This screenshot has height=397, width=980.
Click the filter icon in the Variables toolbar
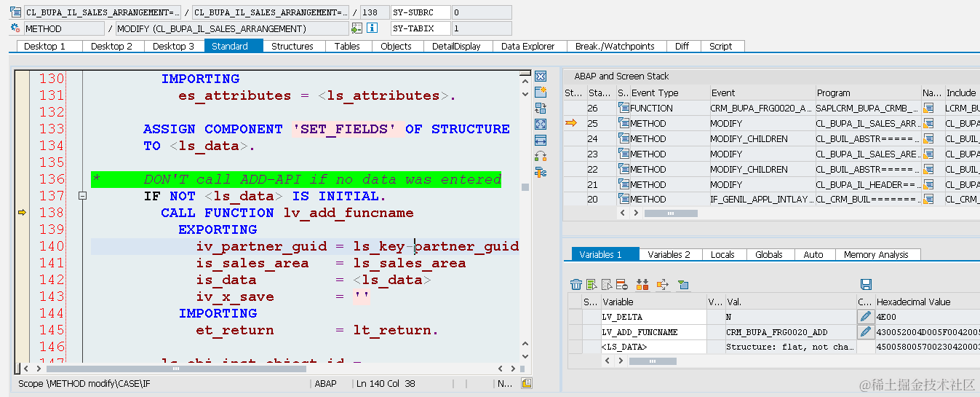(x=682, y=284)
